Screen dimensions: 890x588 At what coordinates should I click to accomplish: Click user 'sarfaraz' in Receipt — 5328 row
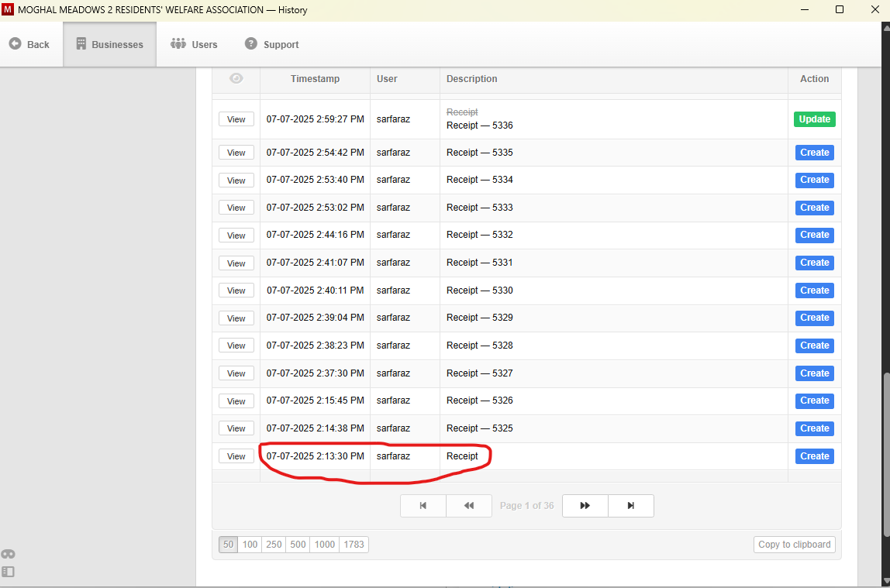tap(393, 346)
